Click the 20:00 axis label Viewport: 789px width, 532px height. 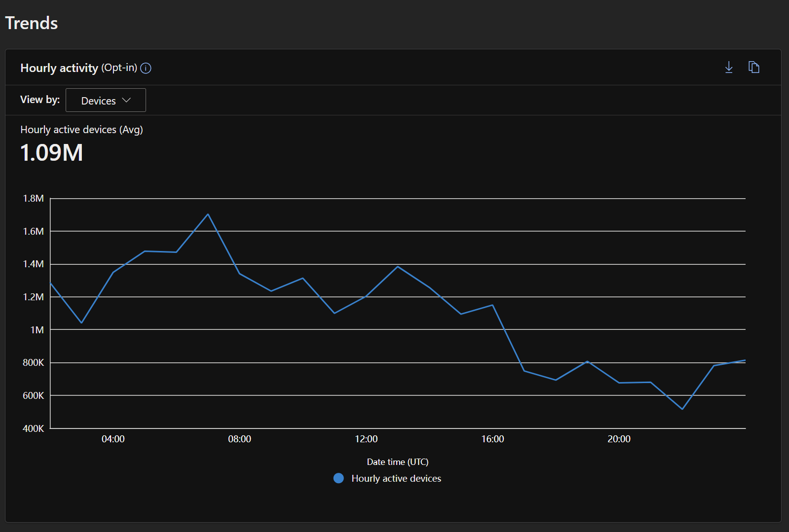pyautogui.click(x=619, y=439)
